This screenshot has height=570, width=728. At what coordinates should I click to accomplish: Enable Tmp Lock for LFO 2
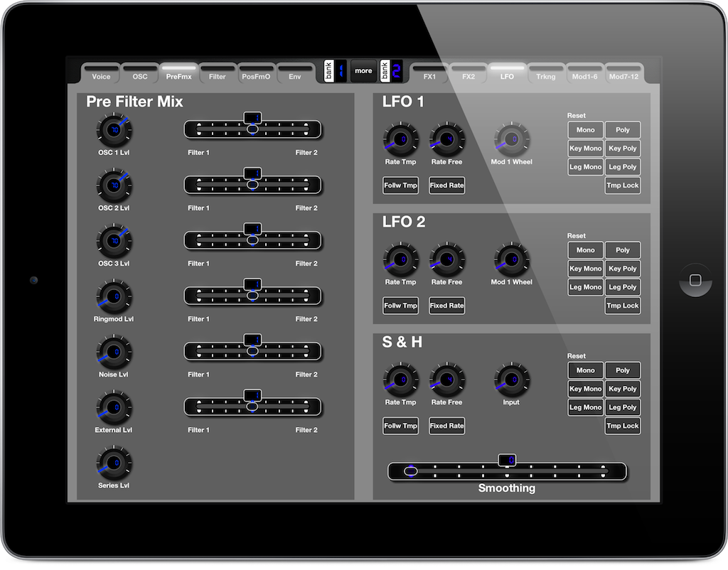tap(622, 305)
